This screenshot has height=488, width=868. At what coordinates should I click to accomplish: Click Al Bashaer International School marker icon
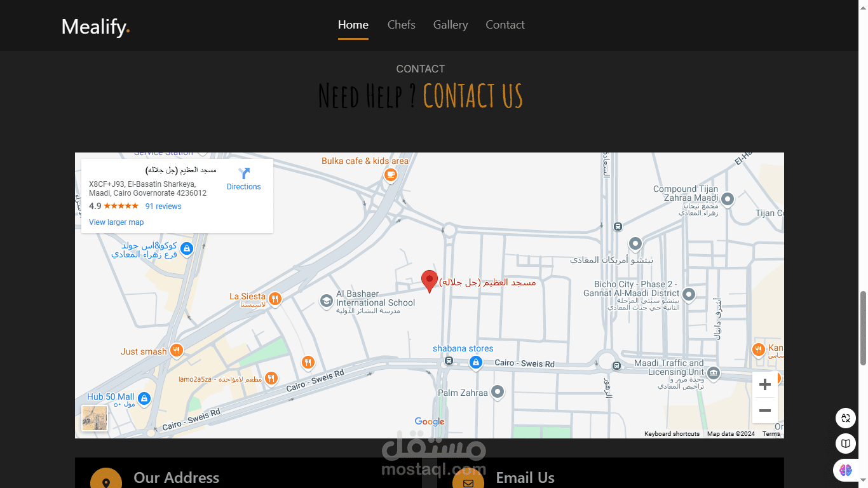[x=326, y=300]
